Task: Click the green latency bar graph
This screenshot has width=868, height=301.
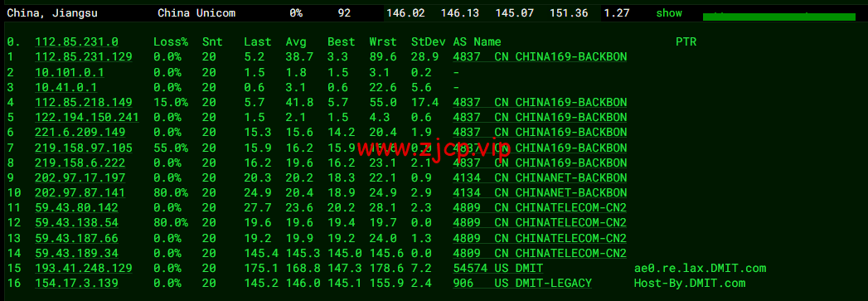Action: [x=778, y=17]
